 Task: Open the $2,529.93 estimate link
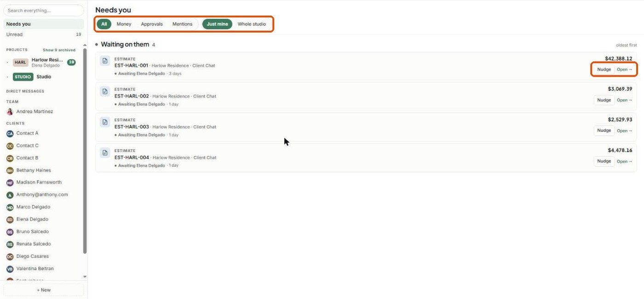(x=625, y=131)
